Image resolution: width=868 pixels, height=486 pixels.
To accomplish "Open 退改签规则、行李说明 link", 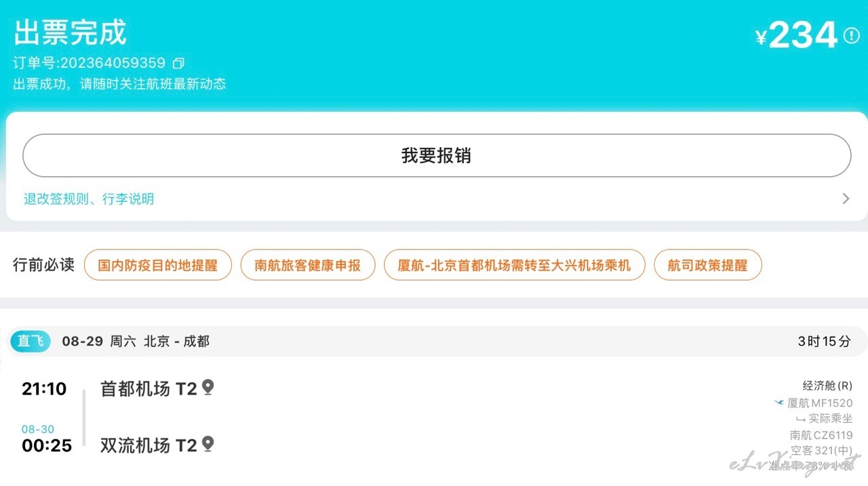I will pos(89,199).
